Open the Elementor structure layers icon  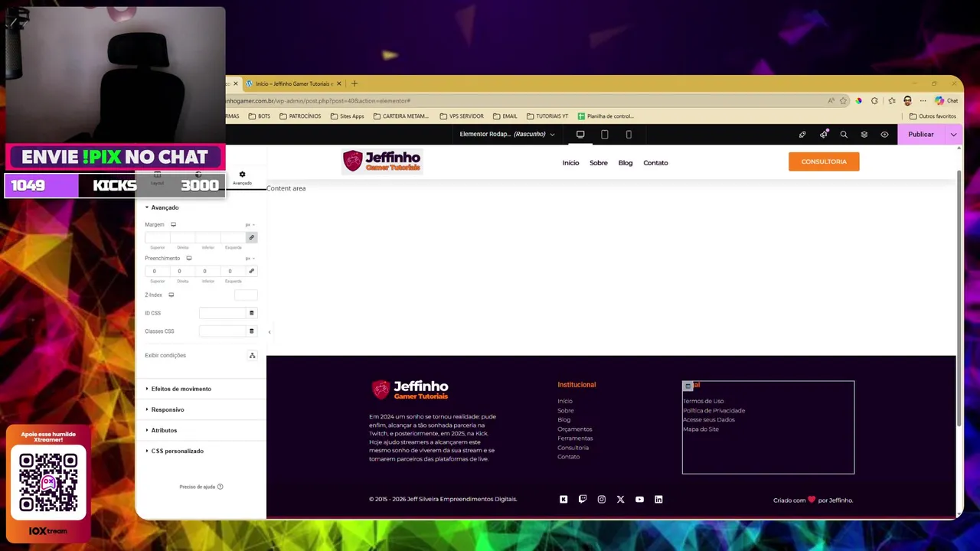(864, 135)
